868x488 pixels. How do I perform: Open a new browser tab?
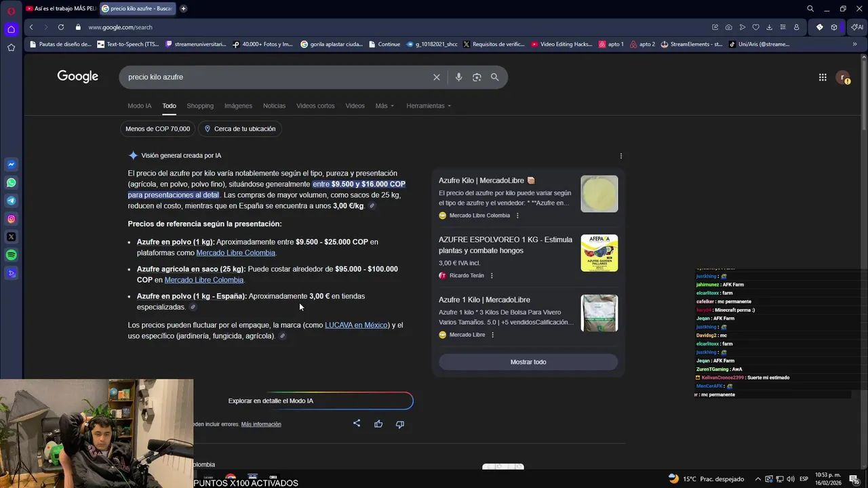[183, 9]
